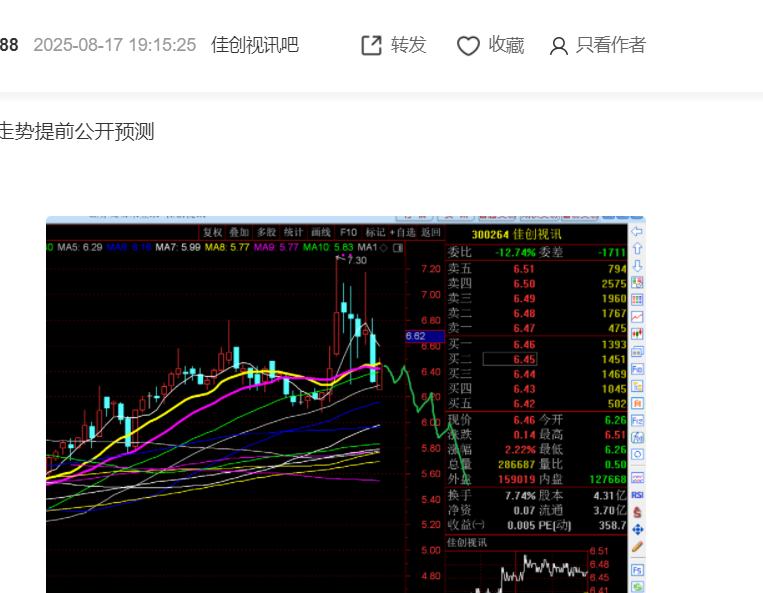Viewport: 763px width, 593px height.
Task: Open the wavy indicator chart icon
Action: (637, 478)
